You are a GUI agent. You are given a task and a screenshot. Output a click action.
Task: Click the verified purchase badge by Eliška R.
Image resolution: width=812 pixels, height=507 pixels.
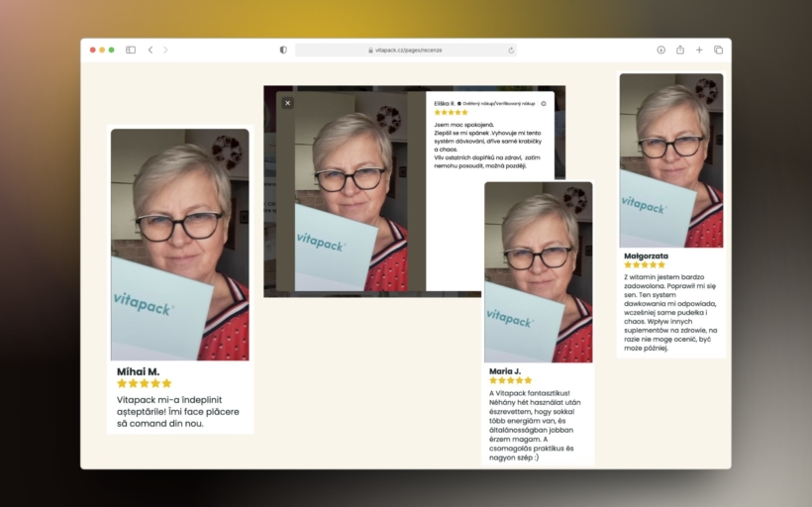[497, 103]
